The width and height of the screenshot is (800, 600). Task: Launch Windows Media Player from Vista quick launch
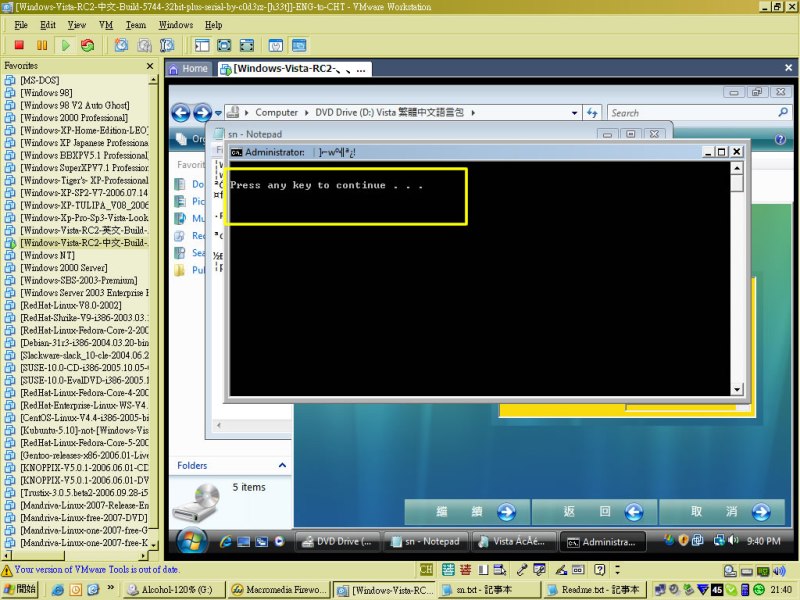click(279, 542)
